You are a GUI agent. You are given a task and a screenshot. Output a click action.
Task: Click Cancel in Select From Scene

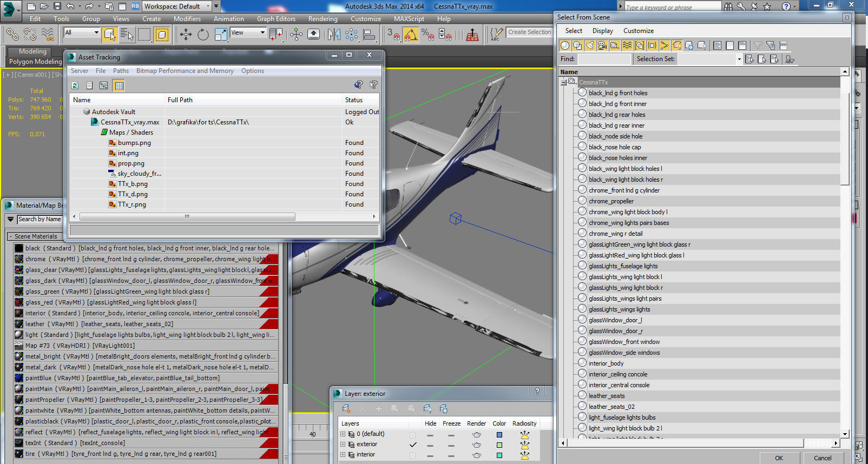(x=823, y=458)
